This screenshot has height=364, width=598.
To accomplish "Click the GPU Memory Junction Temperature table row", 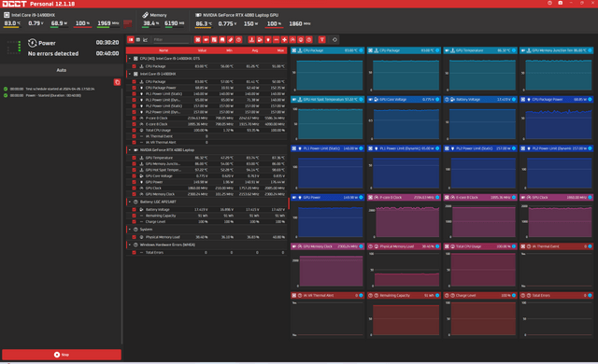I will pyautogui.click(x=206, y=163).
